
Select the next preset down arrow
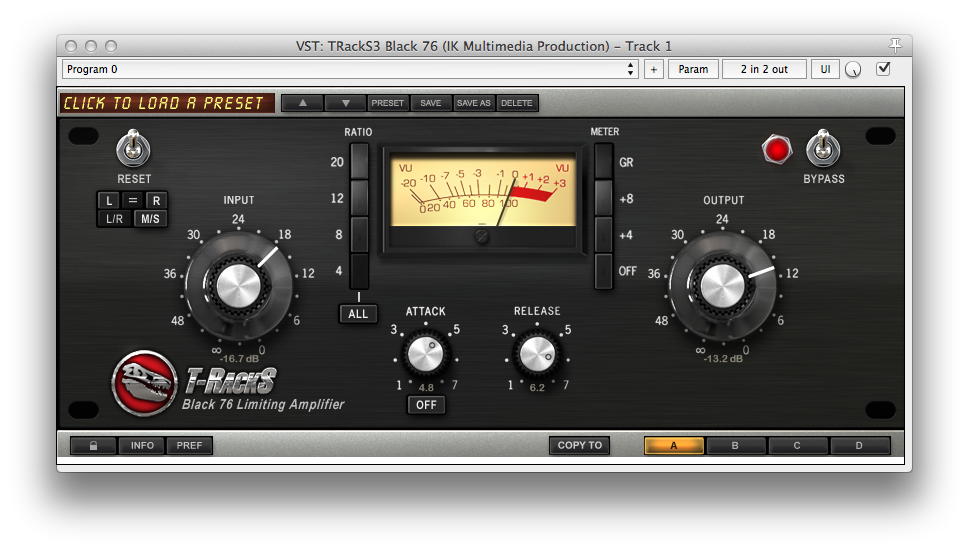pyautogui.click(x=345, y=103)
